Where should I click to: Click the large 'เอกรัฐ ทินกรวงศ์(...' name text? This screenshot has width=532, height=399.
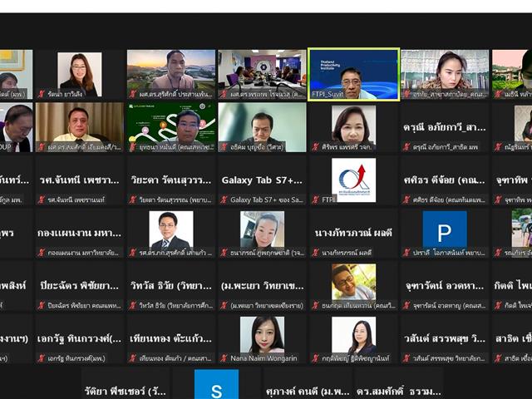80,338
